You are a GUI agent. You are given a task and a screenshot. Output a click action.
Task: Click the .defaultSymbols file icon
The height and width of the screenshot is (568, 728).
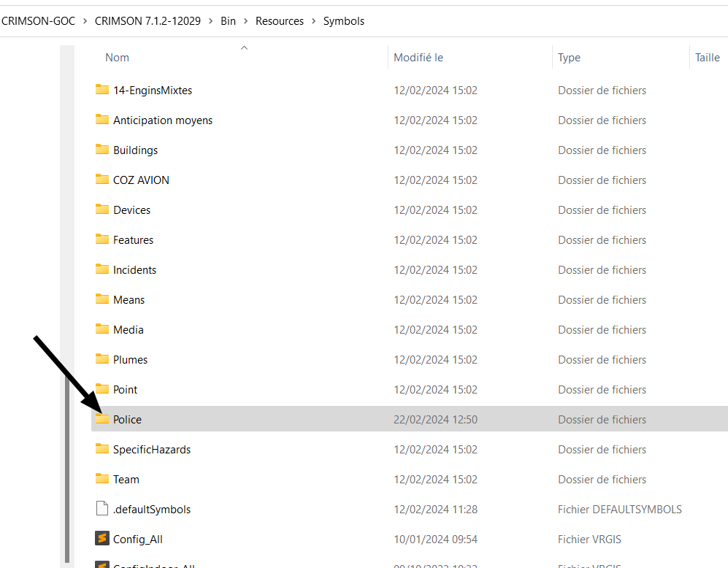pyautogui.click(x=102, y=509)
